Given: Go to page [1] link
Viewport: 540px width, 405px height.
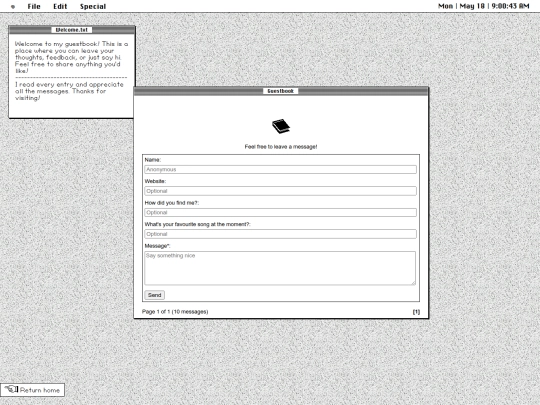Looking at the screenshot, I should pyautogui.click(x=416, y=312).
